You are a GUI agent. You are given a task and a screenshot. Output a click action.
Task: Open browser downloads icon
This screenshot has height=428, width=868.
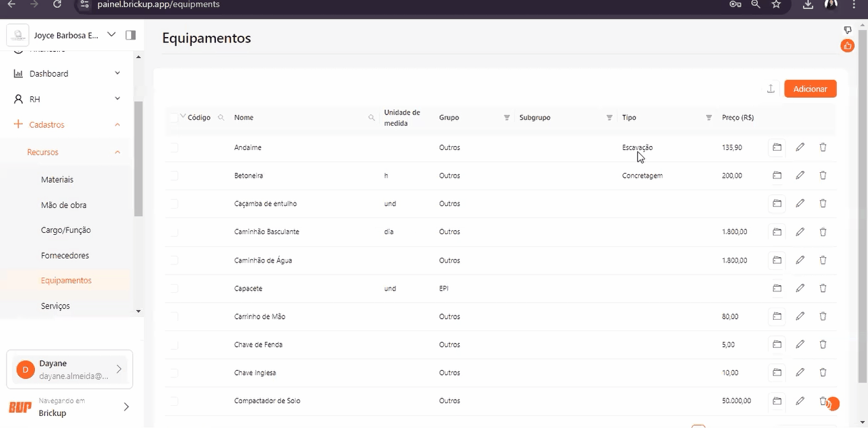pyautogui.click(x=807, y=4)
